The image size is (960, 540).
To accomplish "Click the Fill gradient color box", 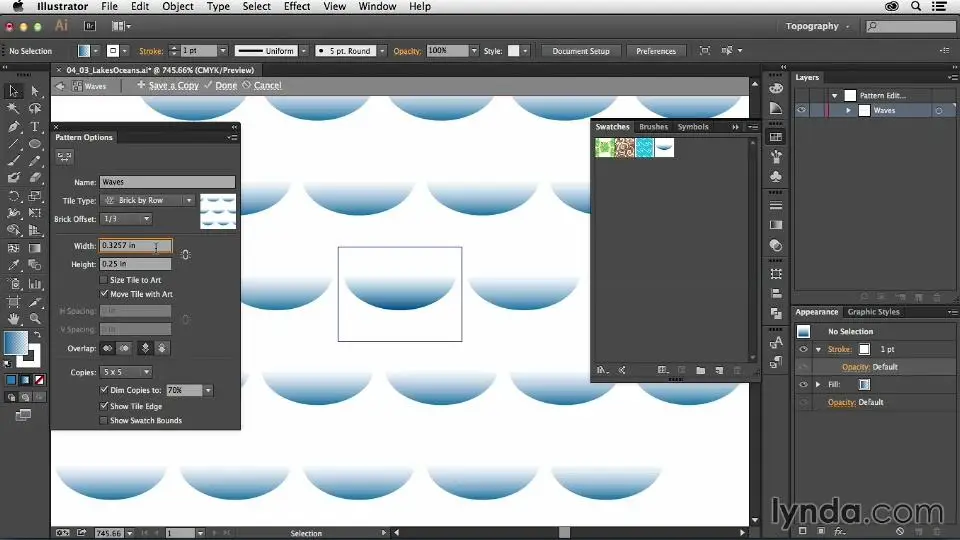I will coord(864,384).
